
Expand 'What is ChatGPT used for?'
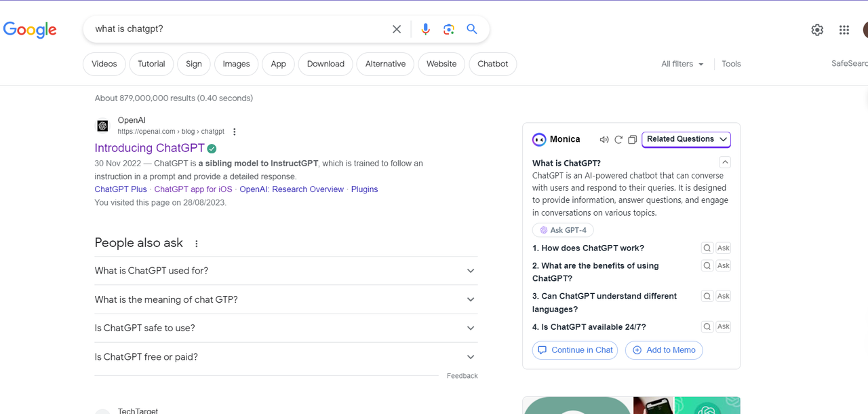pyautogui.click(x=285, y=271)
